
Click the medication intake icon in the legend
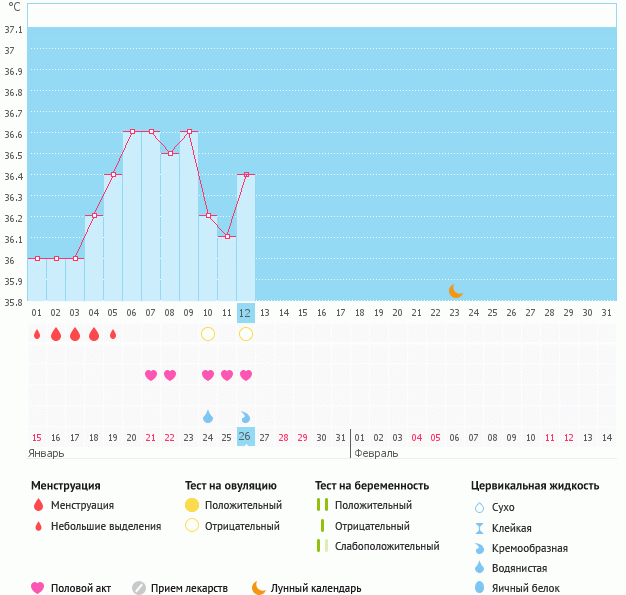(x=139, y=588)
